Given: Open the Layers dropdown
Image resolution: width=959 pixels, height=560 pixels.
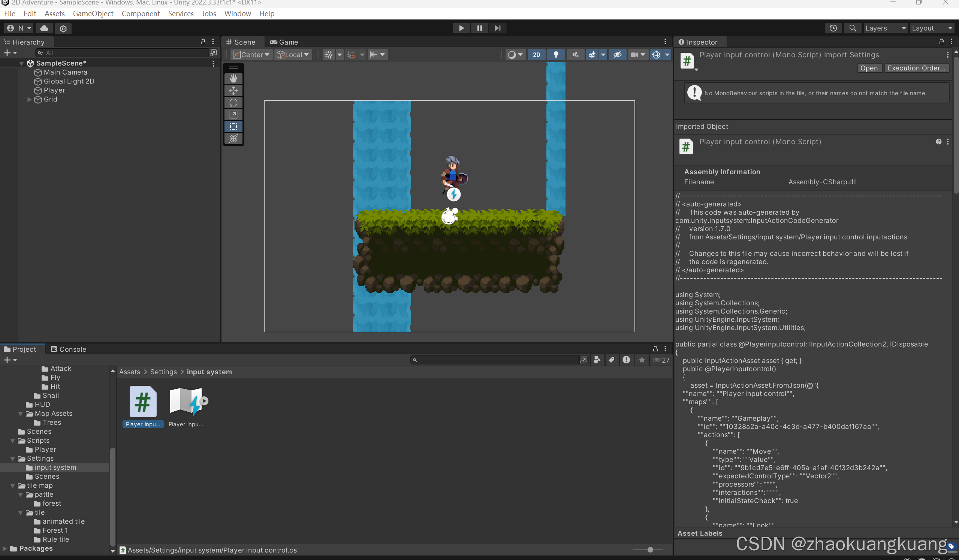Looking at the screenshot, I should [885, 28].
